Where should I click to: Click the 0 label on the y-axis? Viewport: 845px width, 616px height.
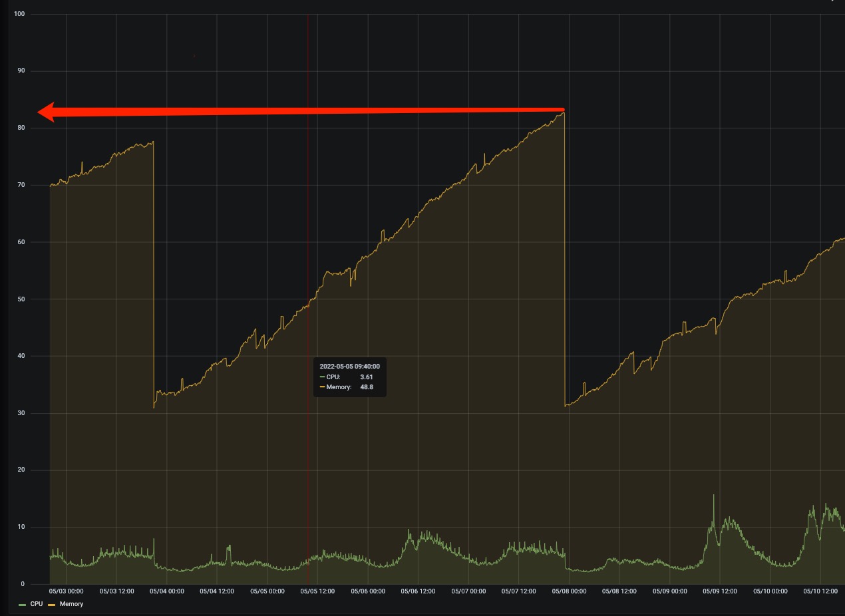pos(23,584)
